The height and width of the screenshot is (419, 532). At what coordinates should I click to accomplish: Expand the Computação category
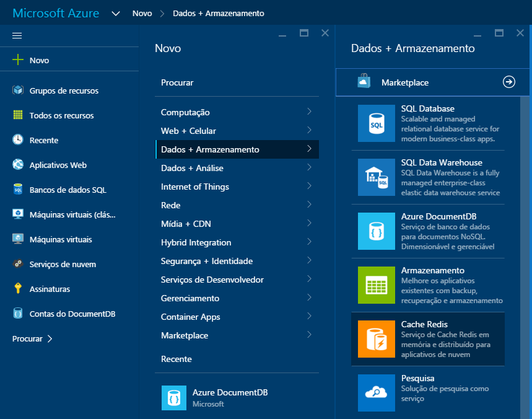pos(186,112)
